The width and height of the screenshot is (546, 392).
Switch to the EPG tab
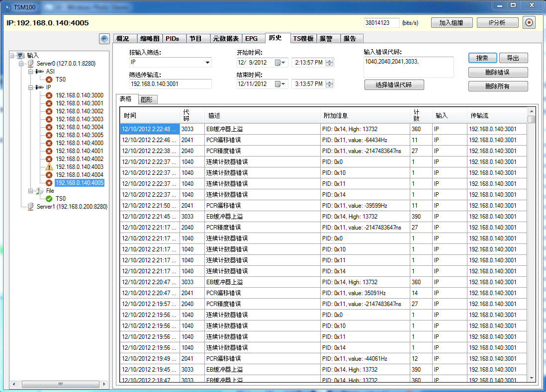pos(254,38)
